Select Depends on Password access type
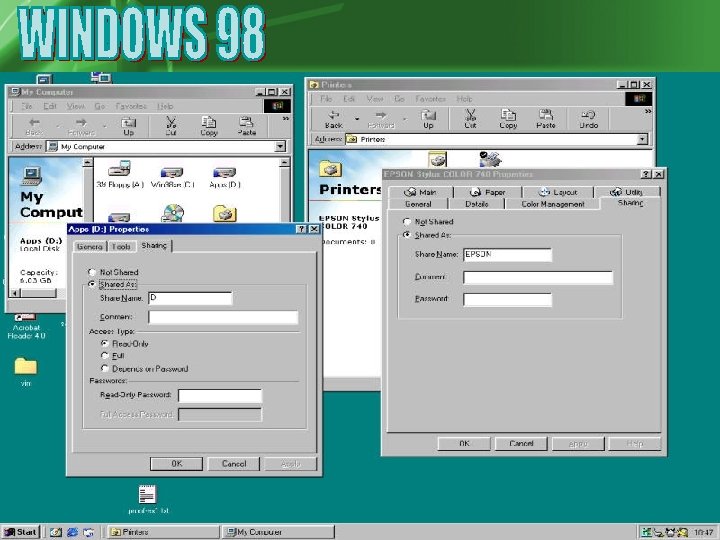Screen dimensions: 720x540 pos(105,368)
